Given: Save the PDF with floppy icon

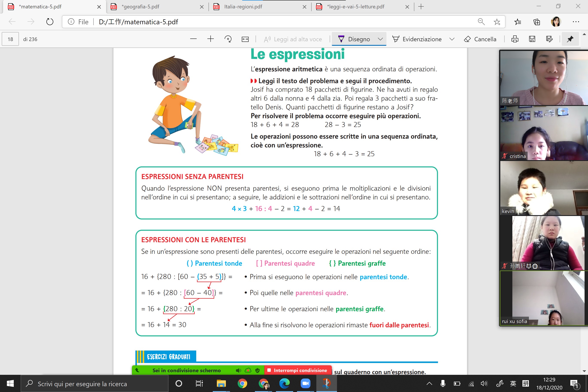Looking at the screenshot, I should (532, 39).
